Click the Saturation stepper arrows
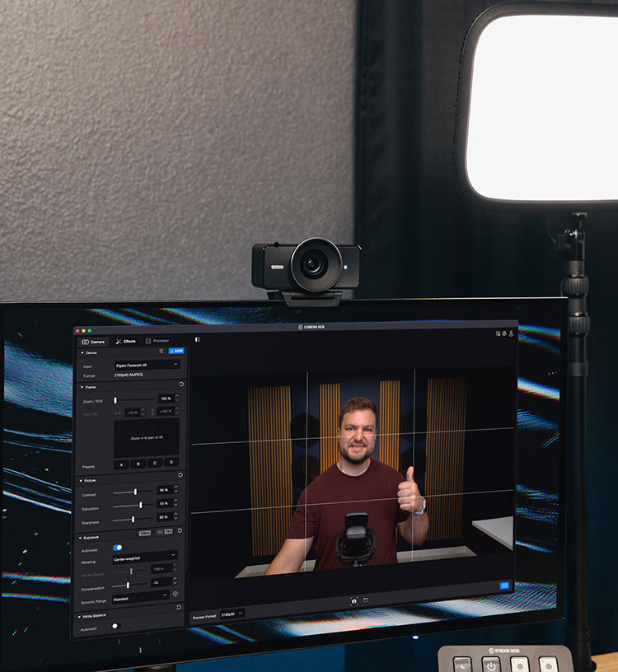The height and width of the screenshot is (672, 618). [176, 502]
